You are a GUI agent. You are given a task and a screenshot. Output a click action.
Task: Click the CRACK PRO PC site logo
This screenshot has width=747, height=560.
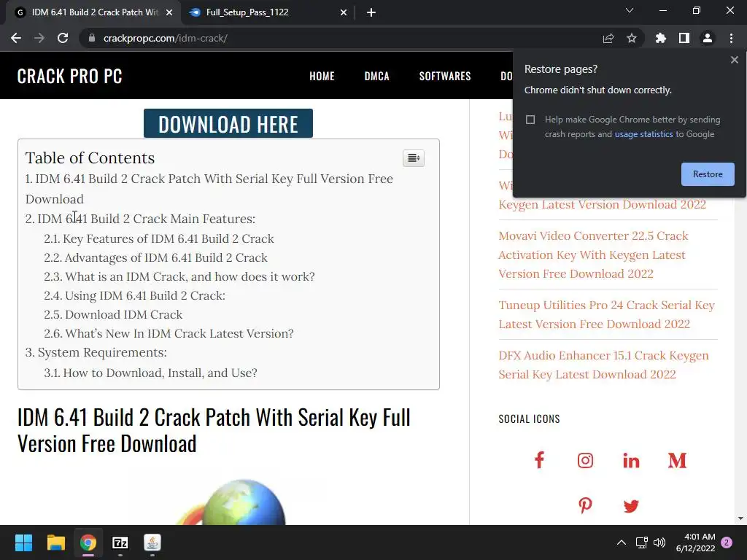(69, 76)
